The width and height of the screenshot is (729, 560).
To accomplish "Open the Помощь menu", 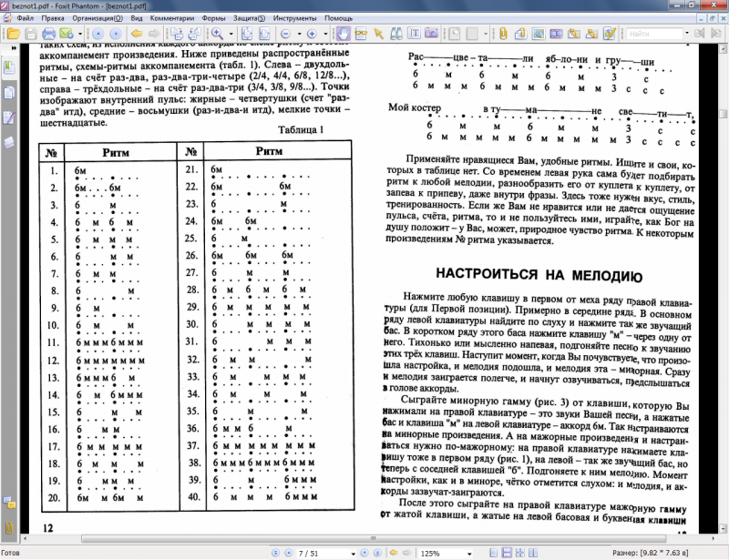I will (338, 18).
